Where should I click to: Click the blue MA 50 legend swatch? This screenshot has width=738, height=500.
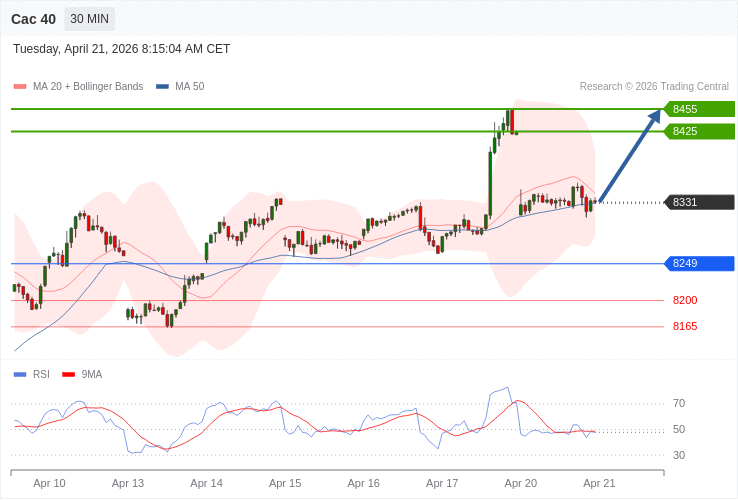[x=162, y=87]
